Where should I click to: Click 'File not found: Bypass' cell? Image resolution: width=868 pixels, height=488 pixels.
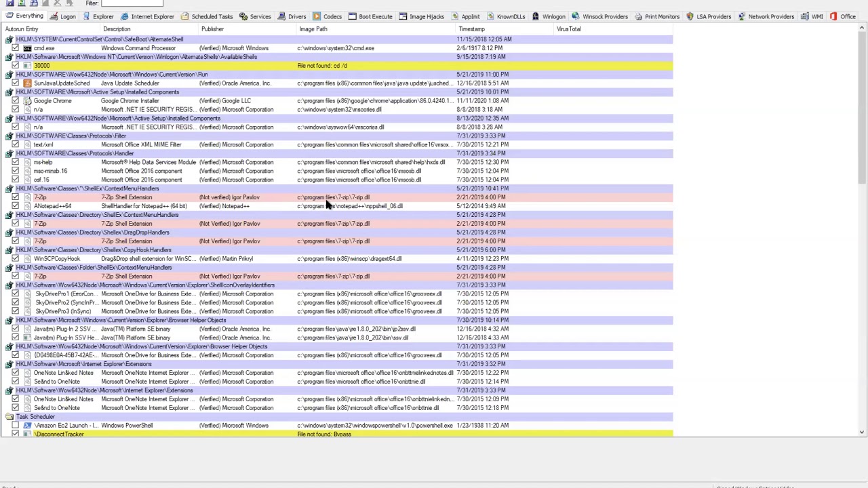pyautogui.click(x=324, y=434)
